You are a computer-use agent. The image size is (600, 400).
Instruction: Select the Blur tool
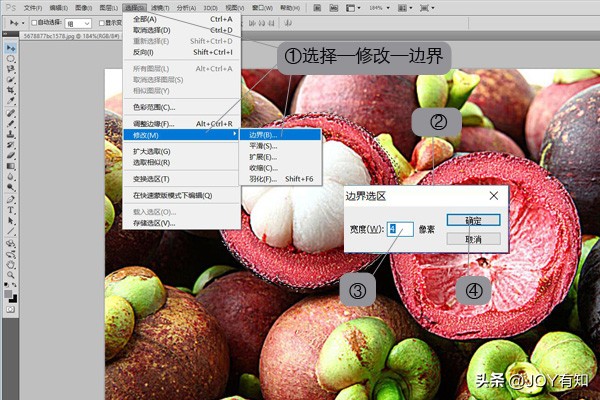click(x=10, y=176)
